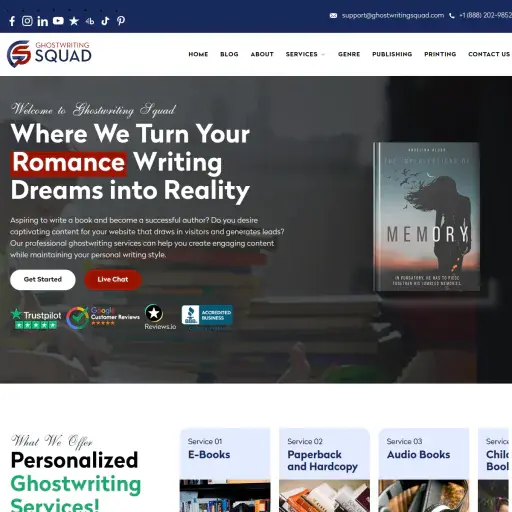Open the YouTube social icon
The height and width of the screenshot is (512, 512).
(58, 21)
